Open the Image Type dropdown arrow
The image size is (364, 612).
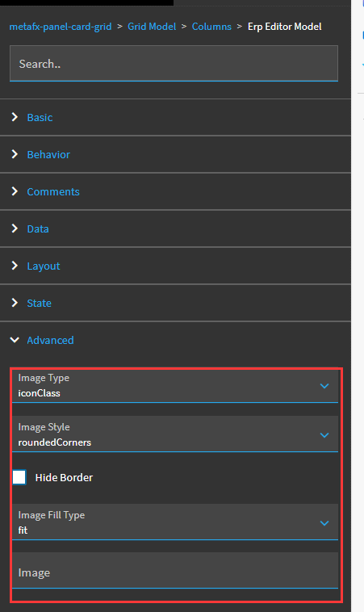[x=324, y=386]
